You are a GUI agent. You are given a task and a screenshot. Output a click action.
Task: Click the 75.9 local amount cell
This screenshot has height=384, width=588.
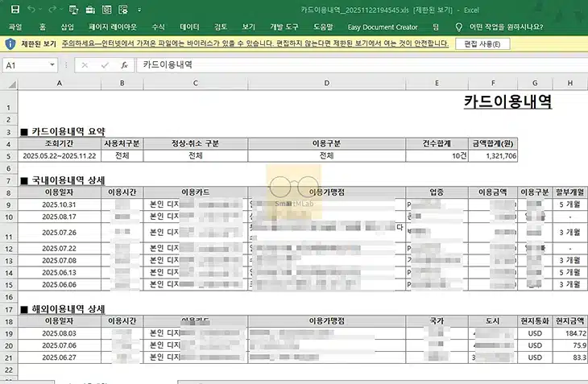[x=570, y=345]
